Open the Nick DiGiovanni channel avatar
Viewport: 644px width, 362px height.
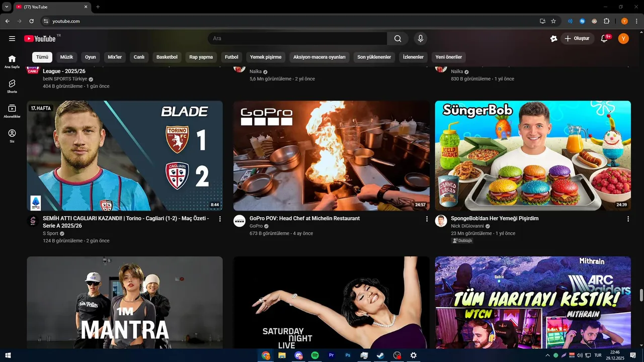pos(441,221)
